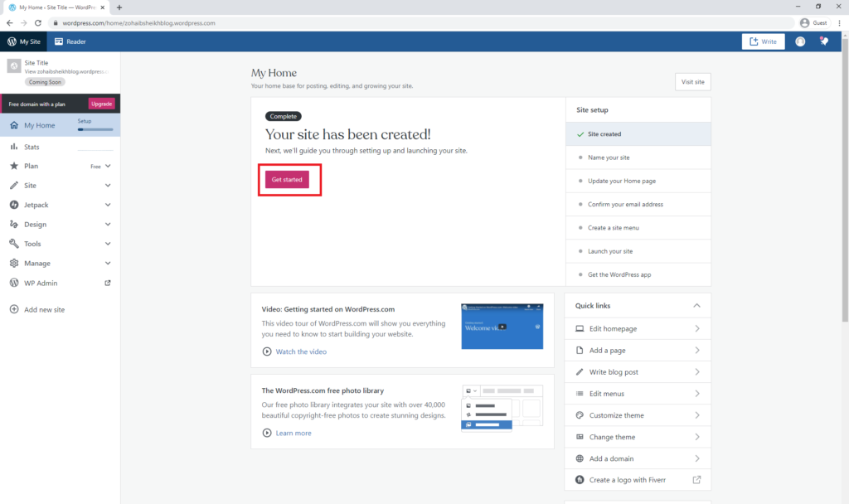The image size is (849, 504).
Task: Play the Welcome video thumbnail
Action: tap(502, 326)
